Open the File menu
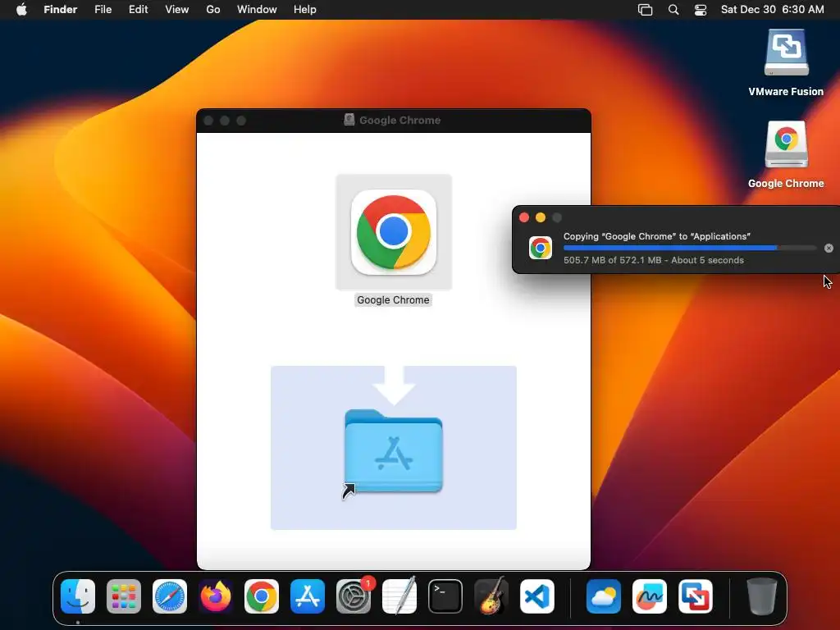The width and height of the screenshot is (840, 630). click(x=103, y=10)
